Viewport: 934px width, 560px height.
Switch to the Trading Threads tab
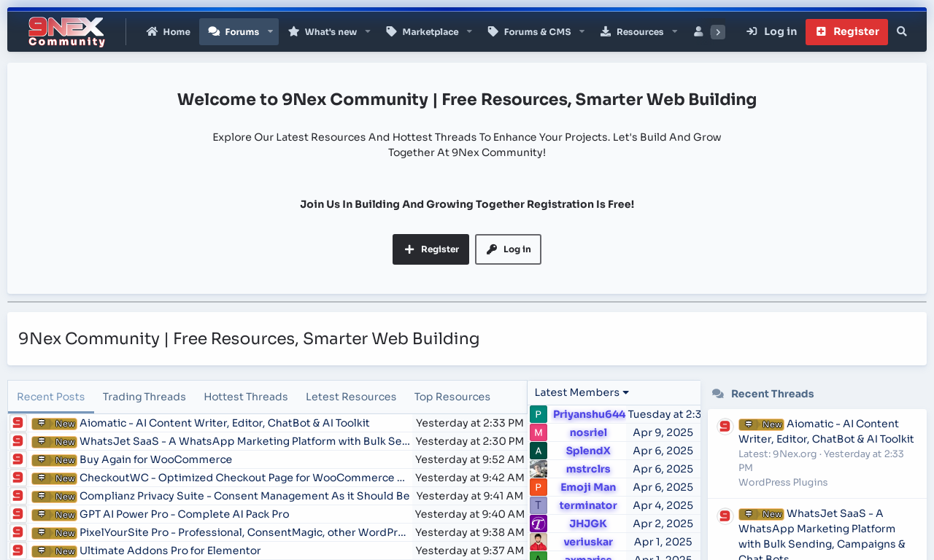(x=144, y=397)
